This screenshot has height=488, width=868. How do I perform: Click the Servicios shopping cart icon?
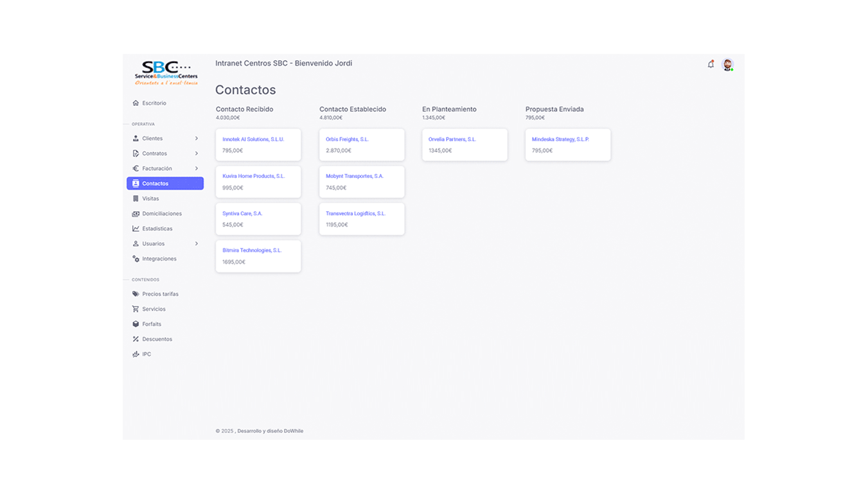(135, 309)
